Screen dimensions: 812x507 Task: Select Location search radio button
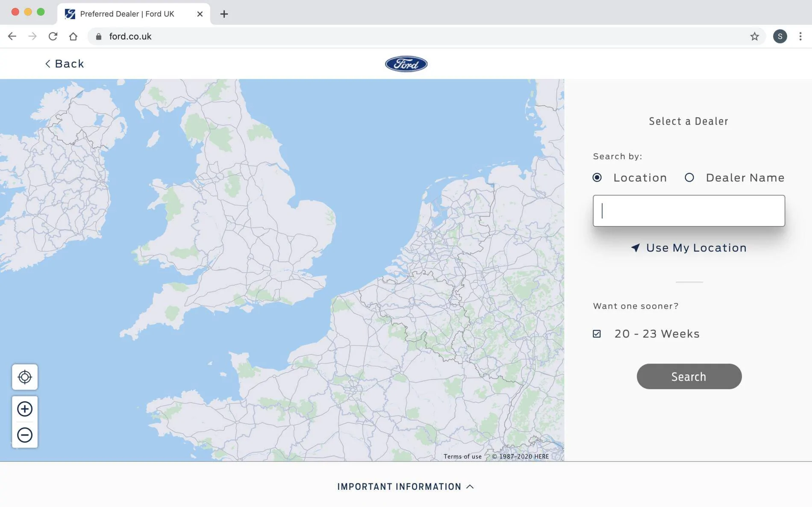click(x=597, y=178)
